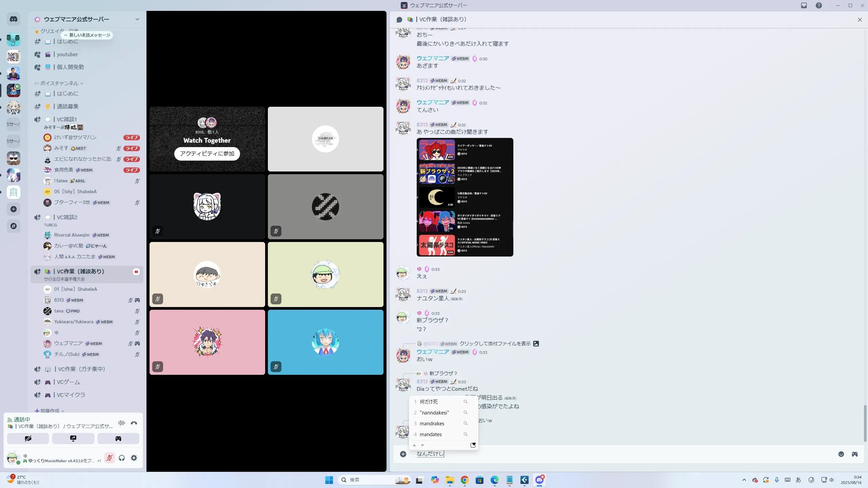The image size is (868, 488).
Task: Open user settings gear icon
Action: tap(134, 458)
